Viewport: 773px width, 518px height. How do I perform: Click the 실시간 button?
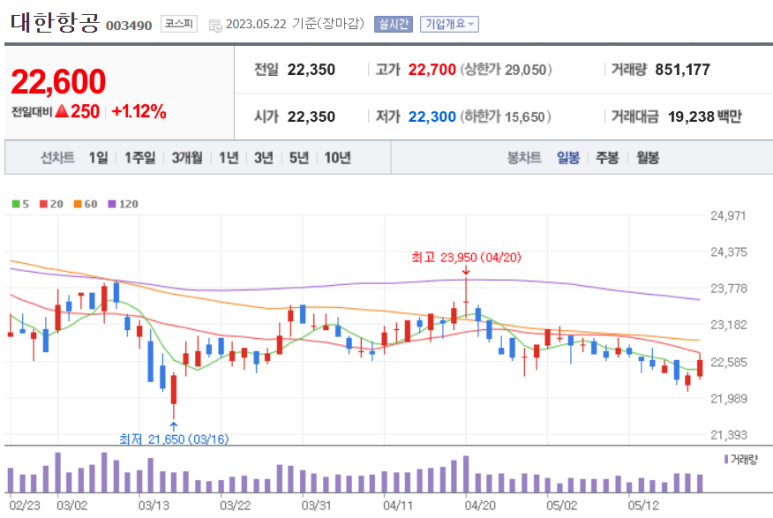pos(393,24)
